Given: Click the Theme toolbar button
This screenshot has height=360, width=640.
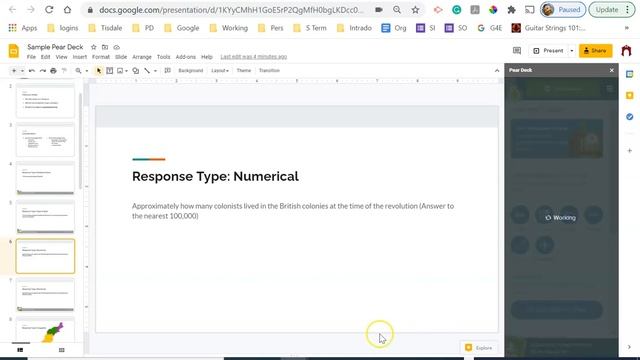Looking at the screenshot, I should point(244,71).
